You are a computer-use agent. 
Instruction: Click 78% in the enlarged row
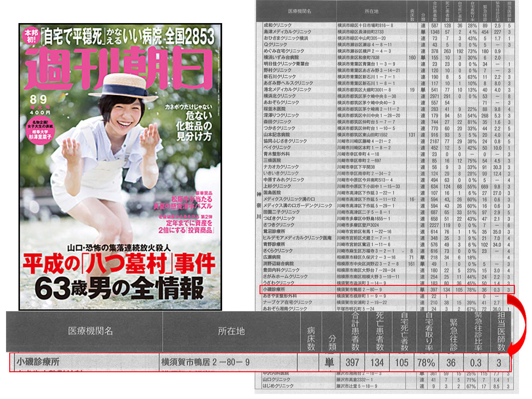tap(426, 363)
